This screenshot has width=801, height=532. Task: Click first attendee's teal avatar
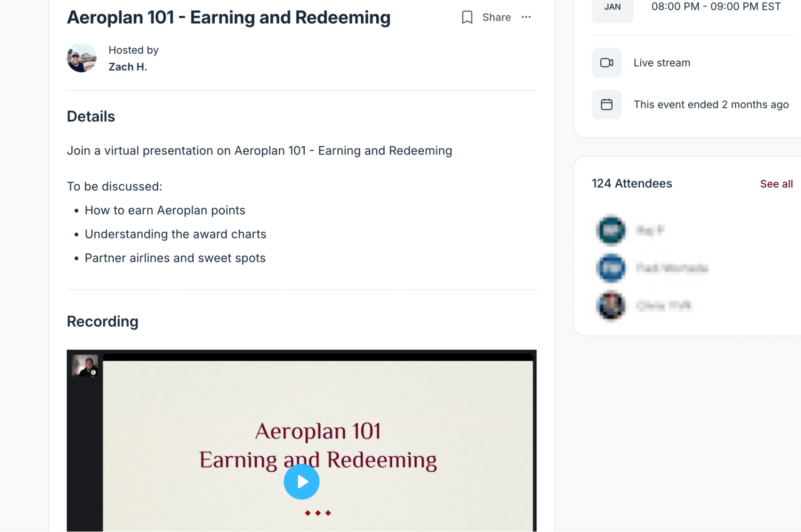[611, 230]
